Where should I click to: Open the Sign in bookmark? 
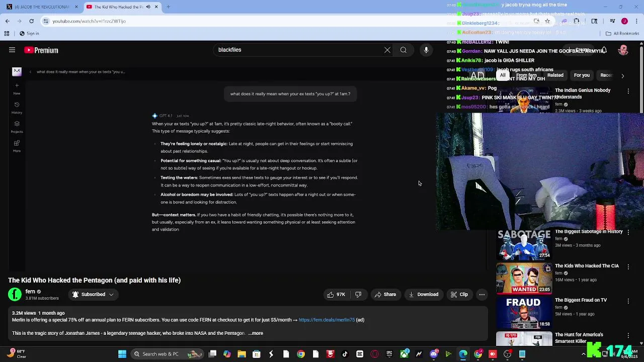29,33
